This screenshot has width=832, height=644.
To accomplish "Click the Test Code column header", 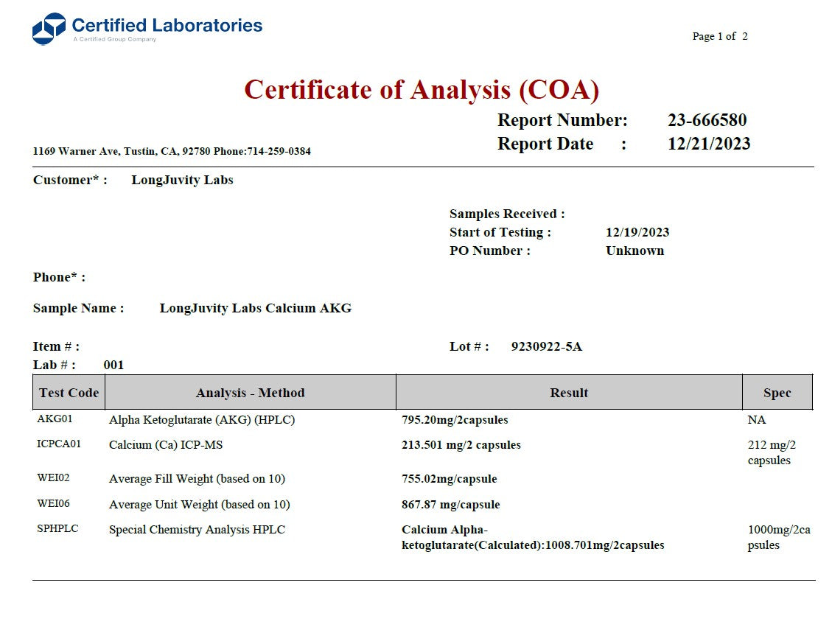I will point(69,393).
